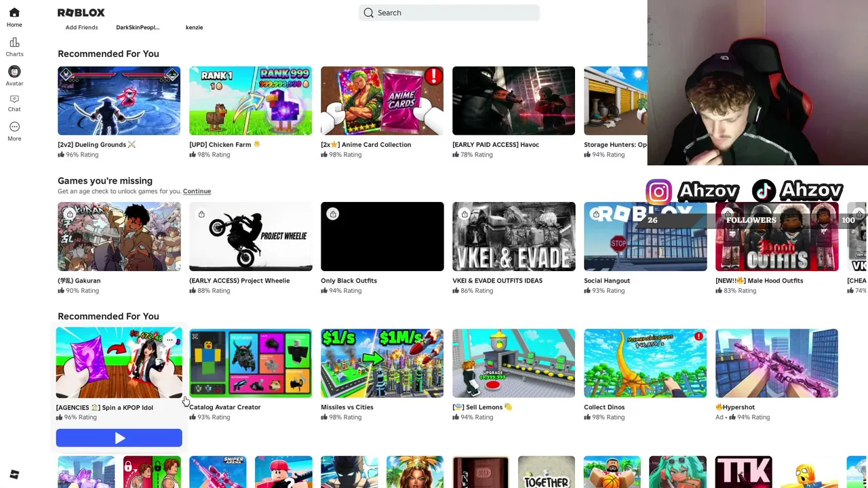Screen dimensions: 868x488
Task: Open the three-dot menu on Spin a KPOP Idol
Action: point(170,340)
